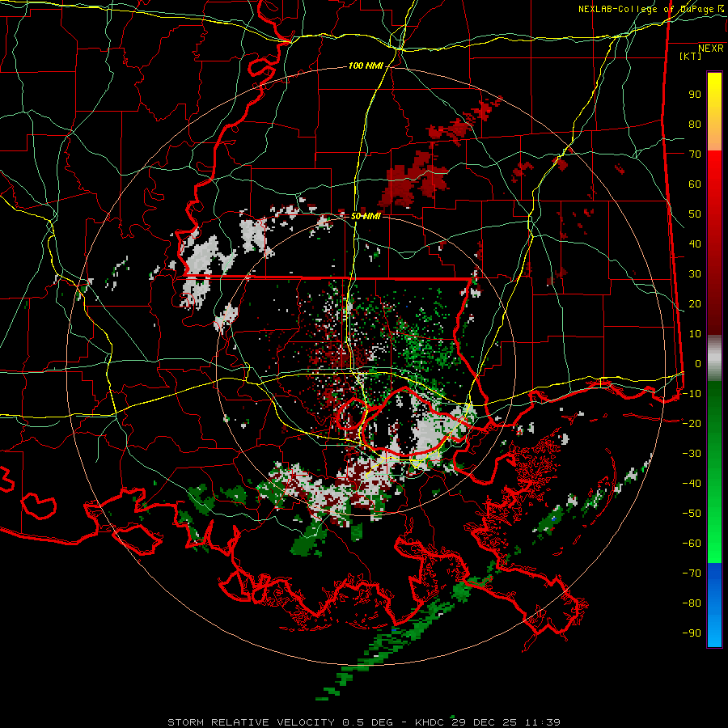Click the -90 scale value

click(x=692, y=633)
